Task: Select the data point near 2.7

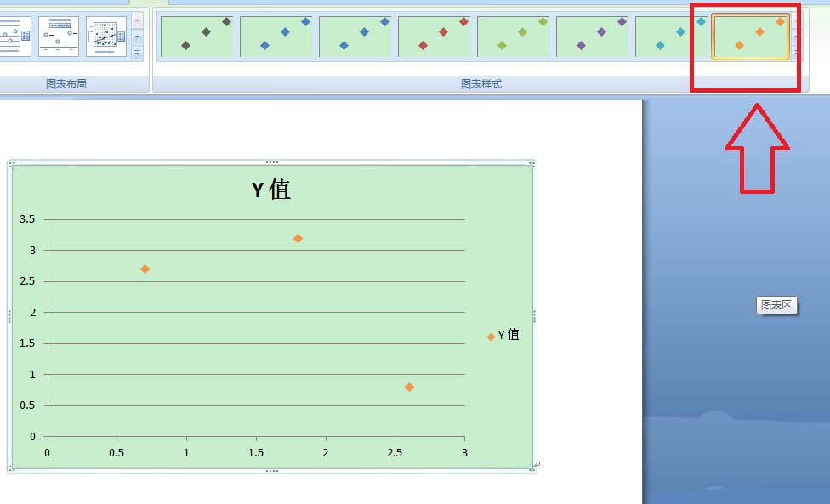Action: coord(145,269)
